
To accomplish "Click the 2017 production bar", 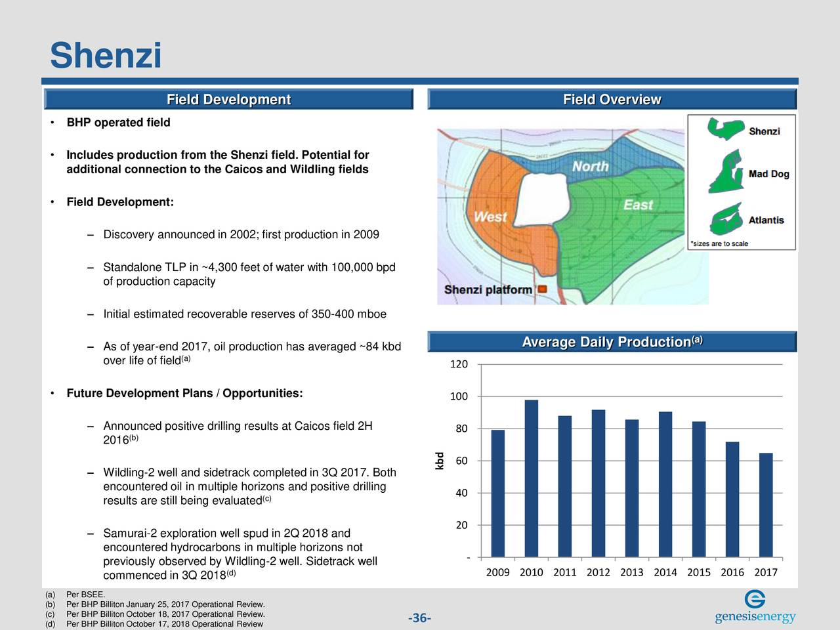I will [x=766, y=505].
